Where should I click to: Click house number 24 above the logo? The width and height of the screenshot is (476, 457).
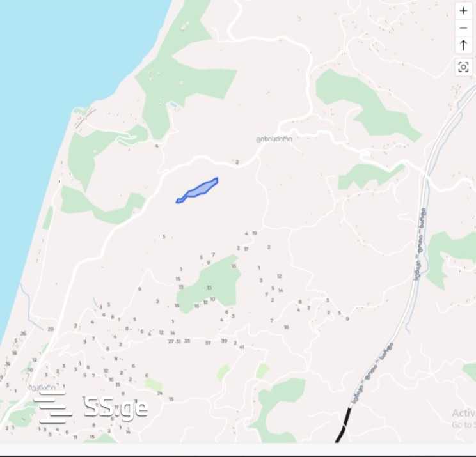coord(160,393)
